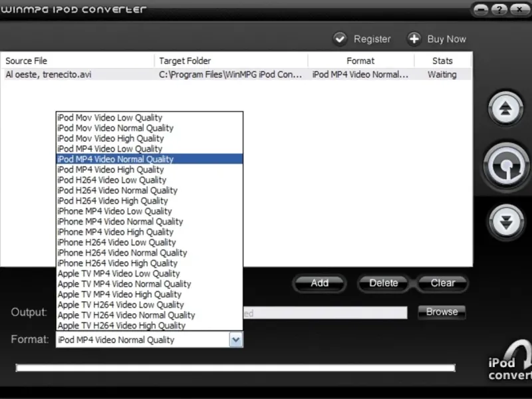
Task: Collapse the Format dropdown arrow
Action: click(236, 340)
